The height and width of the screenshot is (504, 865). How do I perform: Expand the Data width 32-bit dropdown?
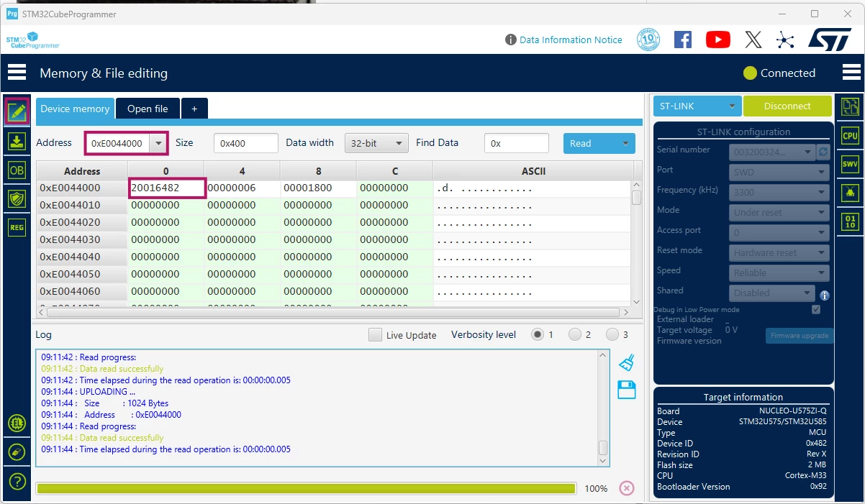pos(376,143)
